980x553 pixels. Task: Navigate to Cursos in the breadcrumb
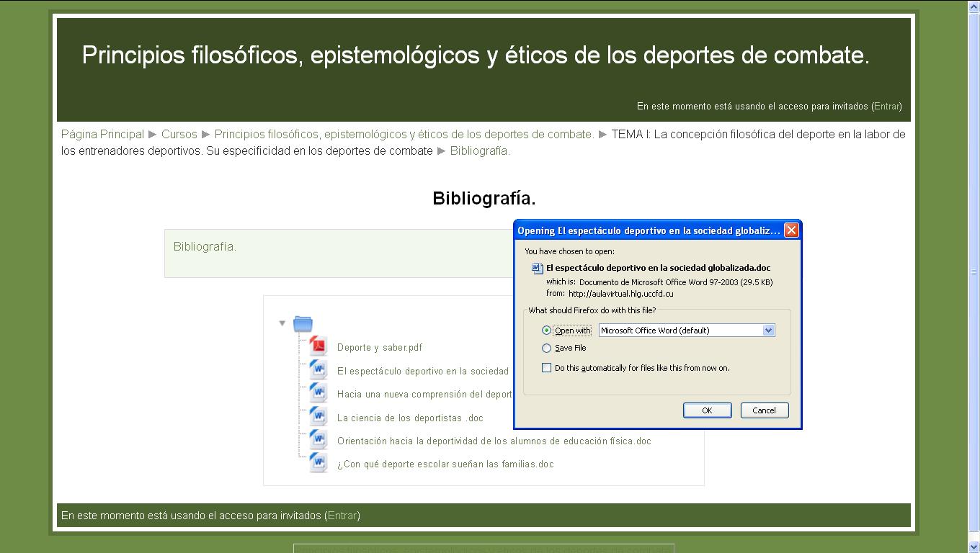pos(179,134)
